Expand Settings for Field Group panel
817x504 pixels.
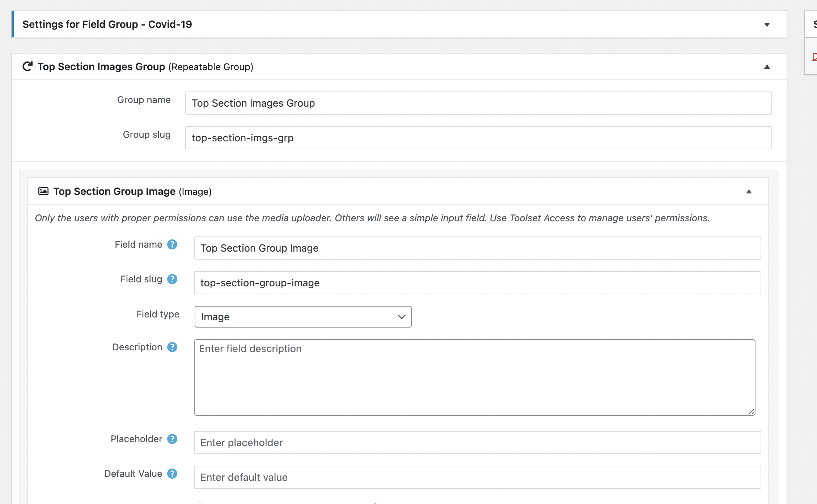point(767,25)
